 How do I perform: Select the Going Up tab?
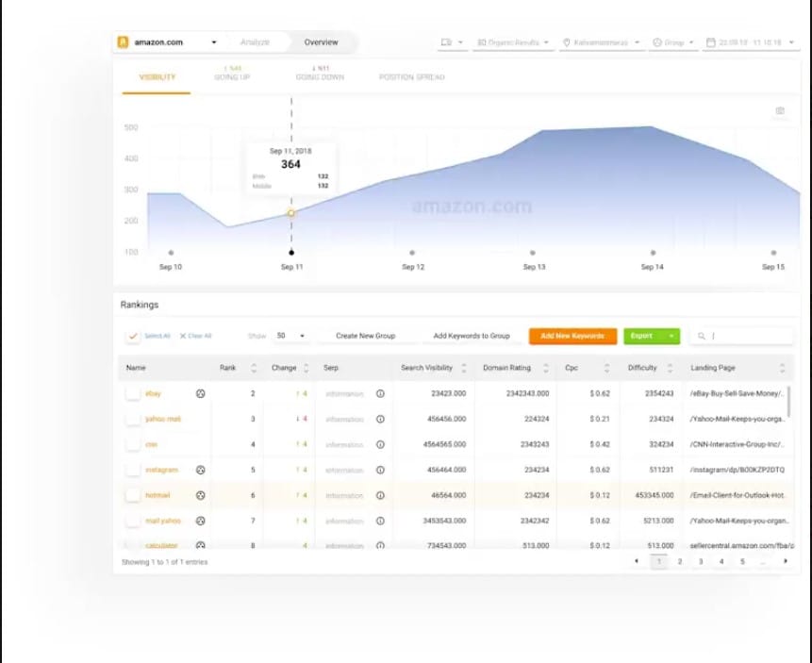[232, 74]
